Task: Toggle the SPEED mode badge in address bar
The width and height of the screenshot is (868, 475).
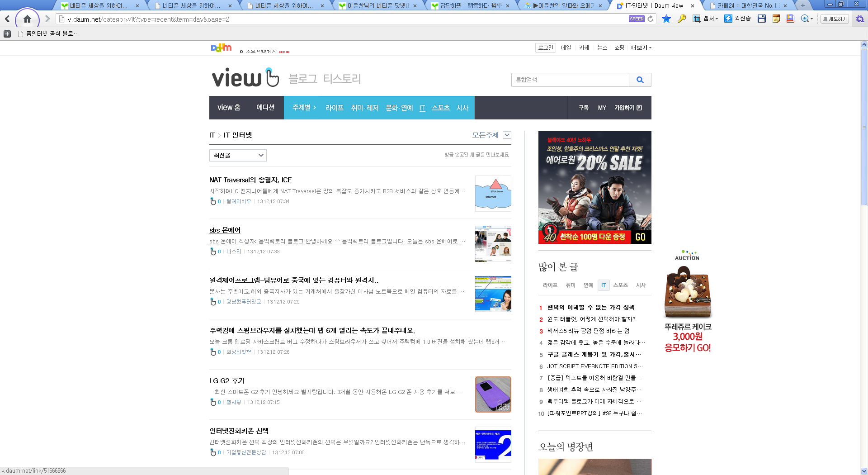Action: tap(637, 19)
